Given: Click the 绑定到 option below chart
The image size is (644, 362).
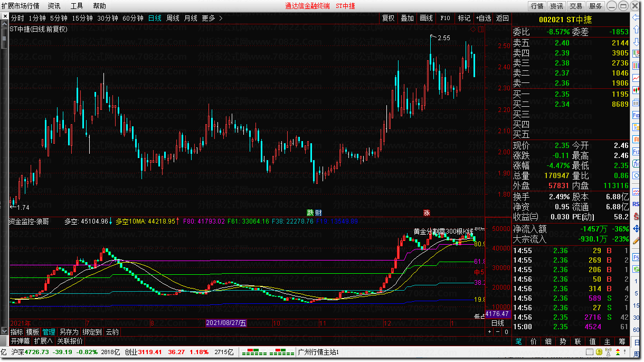Looking at the screenshot, I should pos(92,332).
